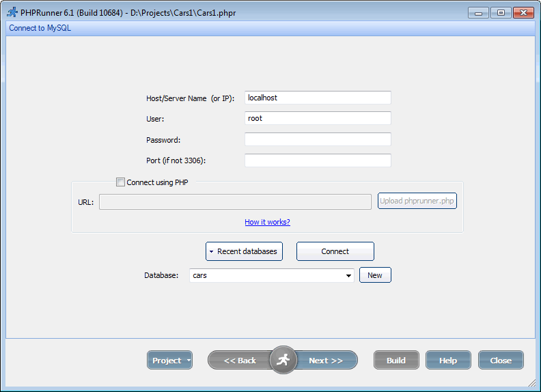Click the Upload phprunner.php button
Screen dimensions: 541x392
[417, 201]
